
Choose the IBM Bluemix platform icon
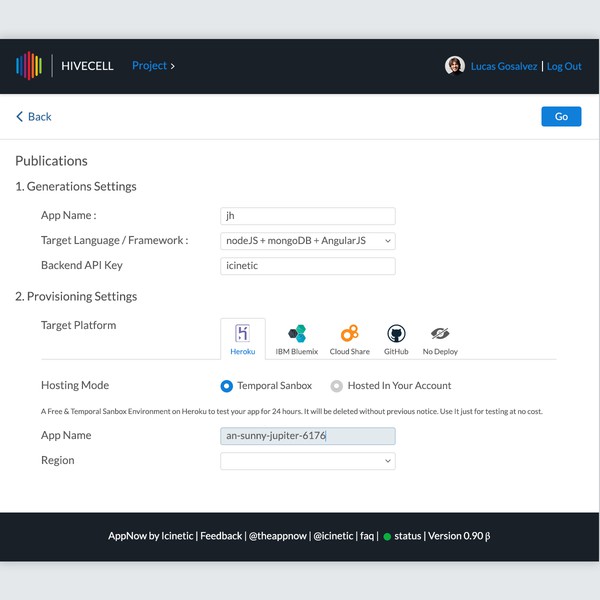297,334
